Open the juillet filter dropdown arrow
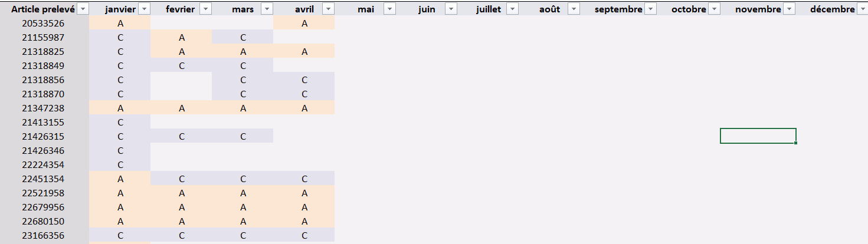 click(x=512, y=9)
